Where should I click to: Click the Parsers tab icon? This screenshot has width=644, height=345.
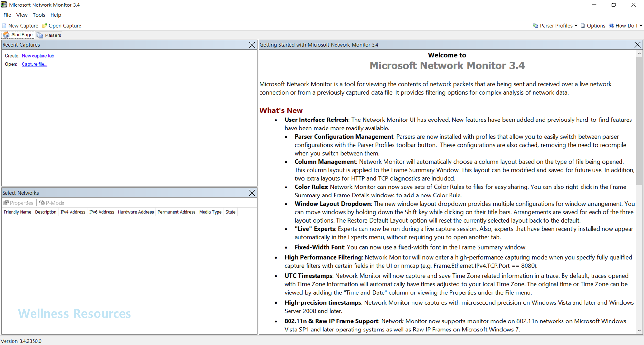tap(40, 35)
